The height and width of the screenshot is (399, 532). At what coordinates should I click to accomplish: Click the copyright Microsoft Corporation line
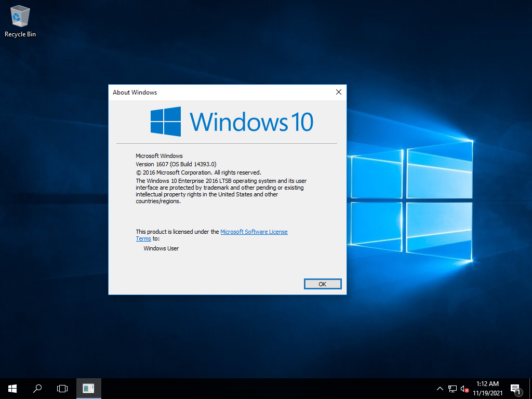click(x=198, y=172)
